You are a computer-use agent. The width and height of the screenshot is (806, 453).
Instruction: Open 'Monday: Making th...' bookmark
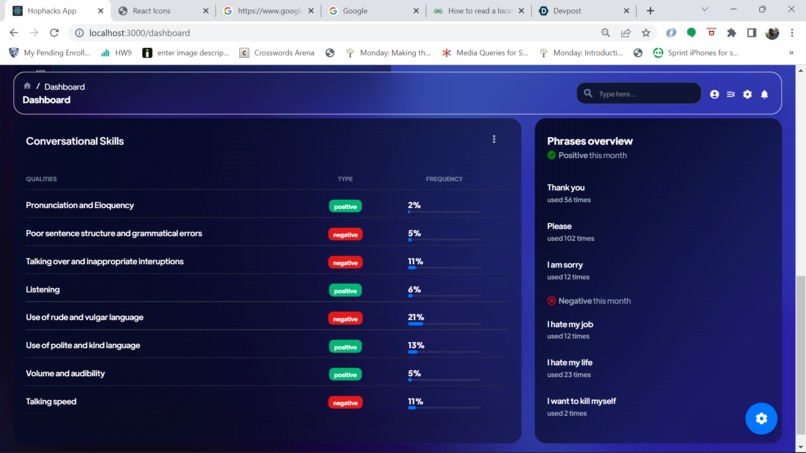(388, 52)
